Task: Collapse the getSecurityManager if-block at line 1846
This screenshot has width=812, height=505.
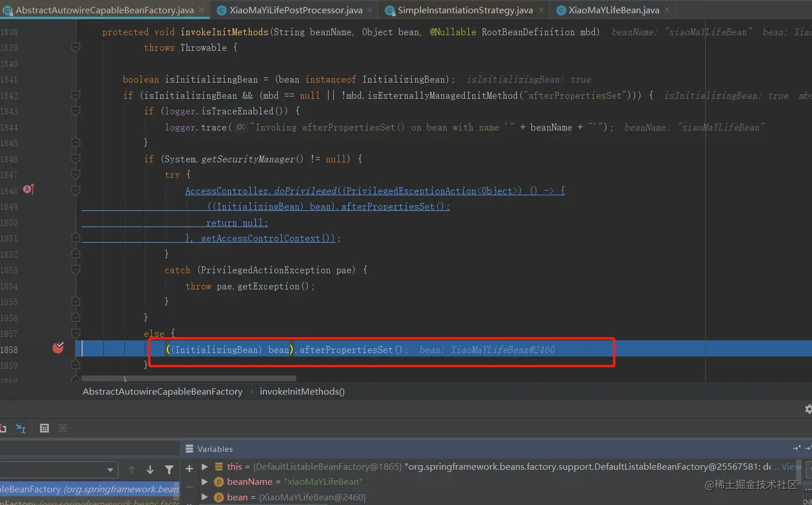Action: coord(76,159)
